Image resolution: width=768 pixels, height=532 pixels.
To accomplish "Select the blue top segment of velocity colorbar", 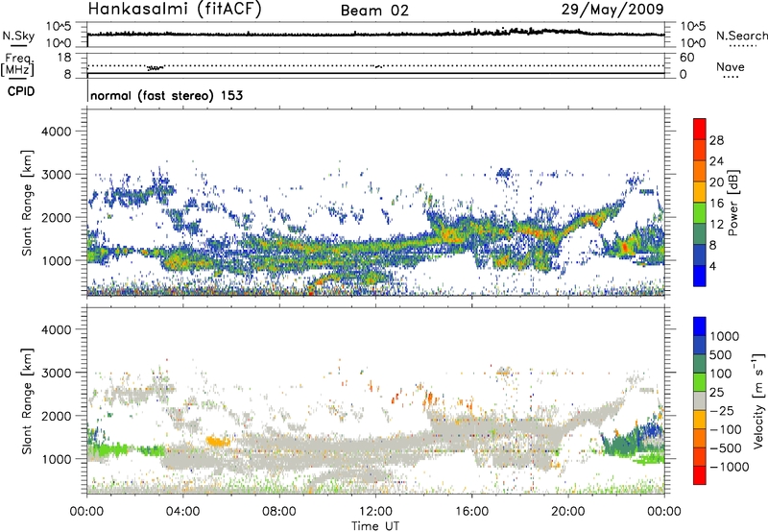I will pos(700,326).
